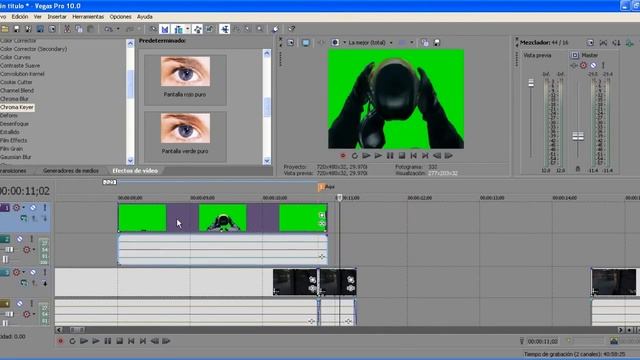Image resolution: width=640 pixels, height=360 pixels.
Task: Toggle loop playback in the bottom transport
Action: point(72,341)
